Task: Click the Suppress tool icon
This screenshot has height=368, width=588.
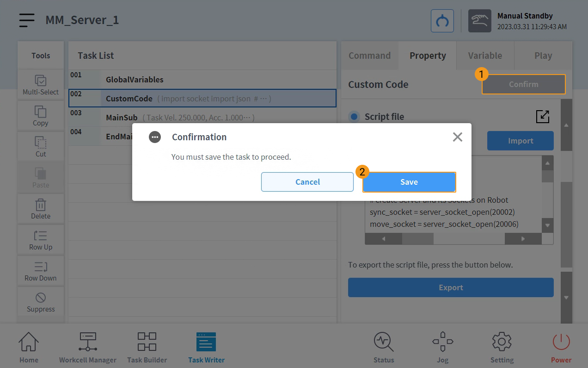Action: [41, 298]
